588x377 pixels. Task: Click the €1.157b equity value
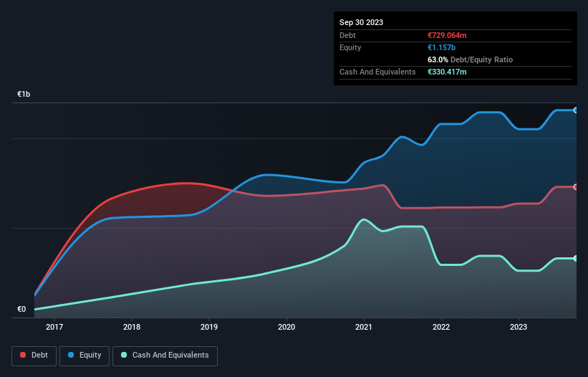441,47
